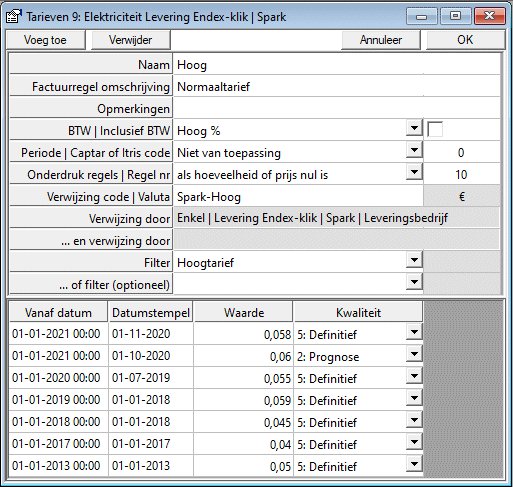Click the Tarieven window title bar icon
Viewport: 513px width, 487px height.
14,16
